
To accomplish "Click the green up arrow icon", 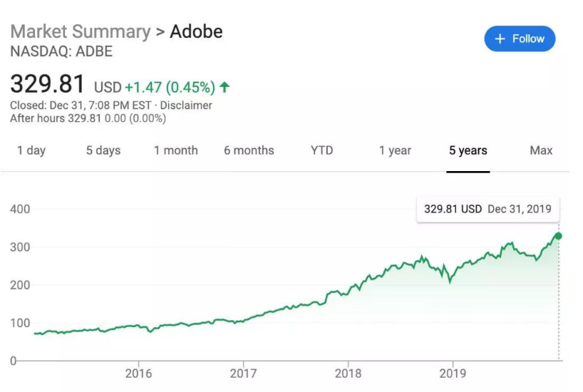I will (x=225, y=87).
